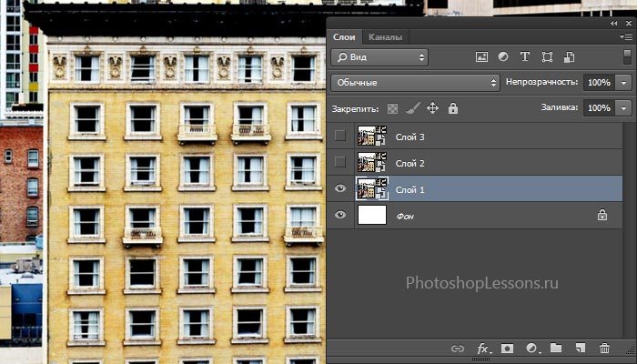Open the Обычные blend mode dropdown

(415, 83)
